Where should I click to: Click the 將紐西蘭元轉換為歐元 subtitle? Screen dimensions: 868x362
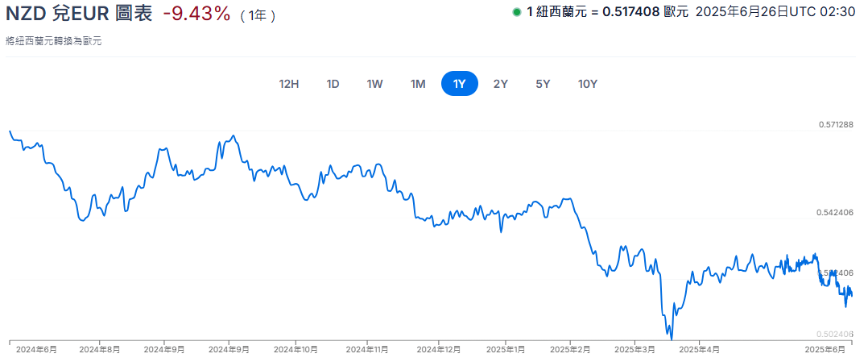tap(54, 41)
